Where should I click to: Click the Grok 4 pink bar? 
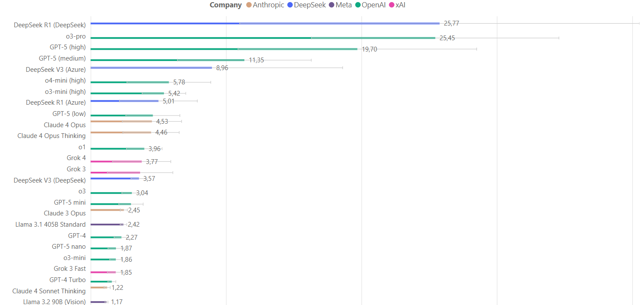(116, 161)
